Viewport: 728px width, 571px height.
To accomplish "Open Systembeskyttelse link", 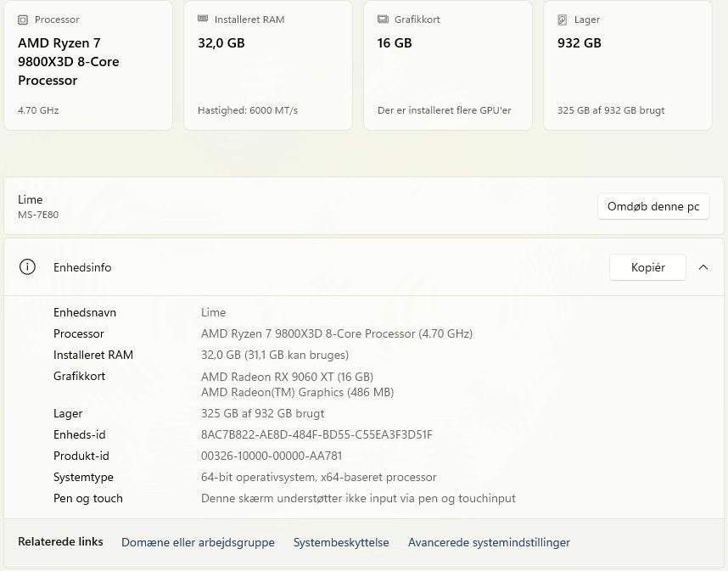I will (341, 542).
